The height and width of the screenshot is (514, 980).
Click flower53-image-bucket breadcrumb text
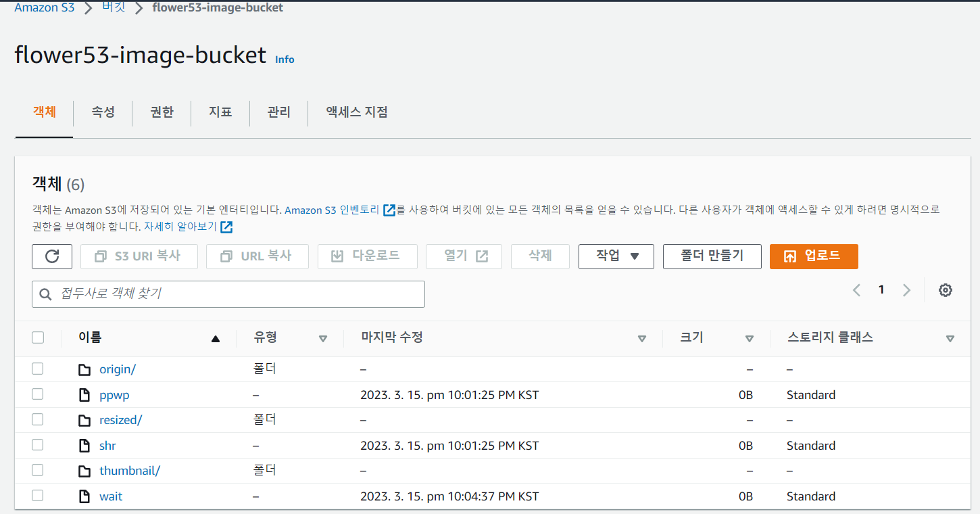click(x=218, y=8)
